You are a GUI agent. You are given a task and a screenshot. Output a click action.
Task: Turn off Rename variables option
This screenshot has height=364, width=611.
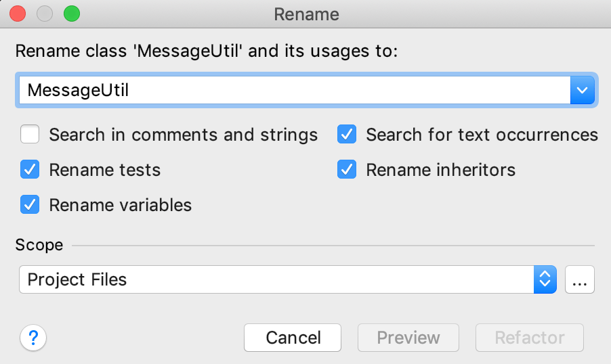[30, 204]
